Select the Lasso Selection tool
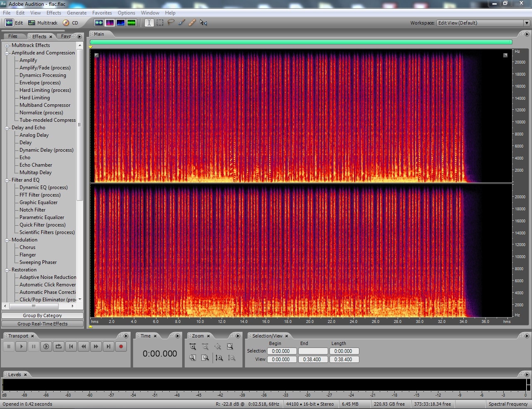 click(x=171, y=23)
